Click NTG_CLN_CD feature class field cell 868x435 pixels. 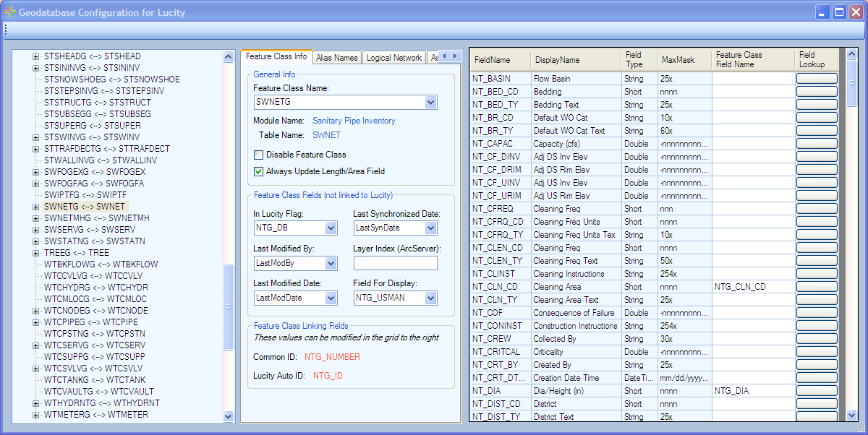click(x=753, y=286)
